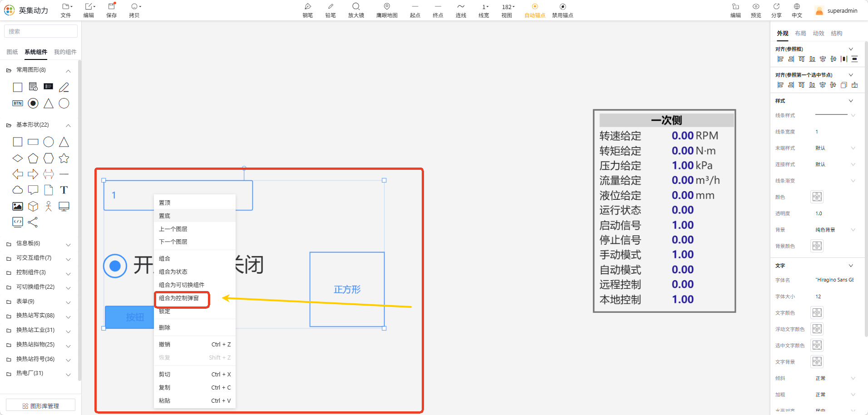
Task: Click the superadmin user account
Action: pyautogui.click(x=836, y=10)
